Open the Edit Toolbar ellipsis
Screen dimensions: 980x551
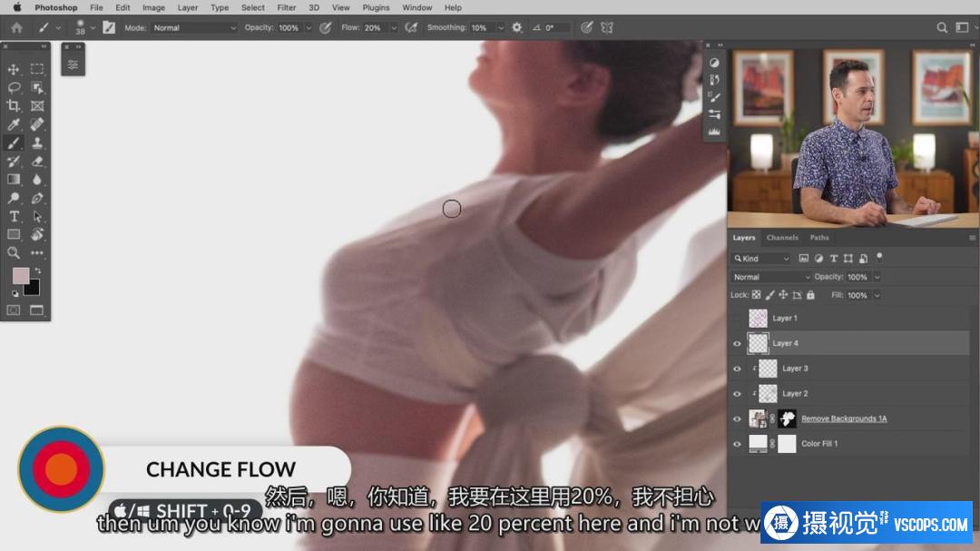tap(37, 252)
